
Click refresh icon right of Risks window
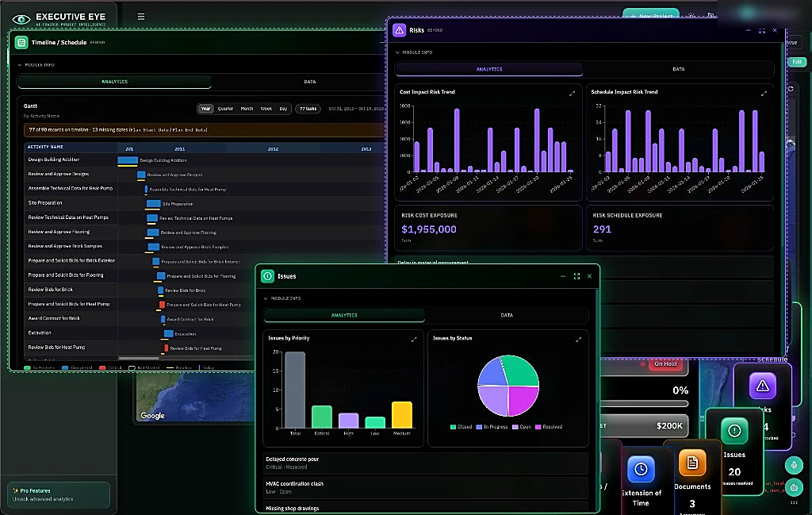(x=791, y=89)
